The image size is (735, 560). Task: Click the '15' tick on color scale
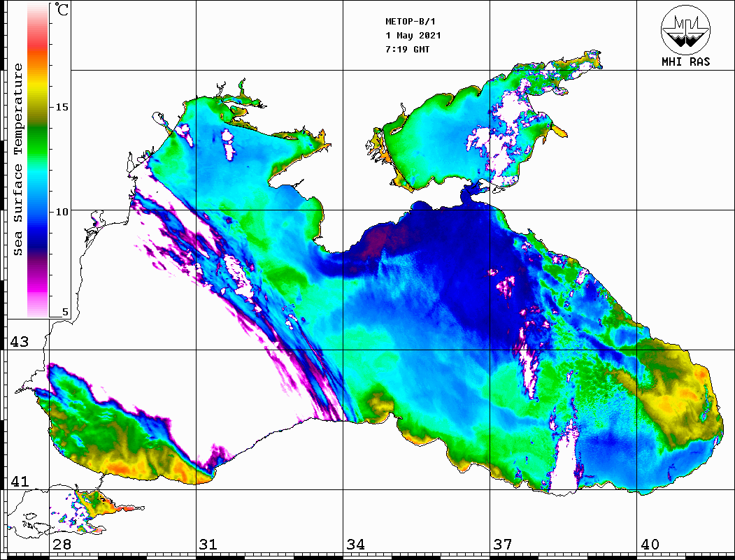(x=62, y=107)
